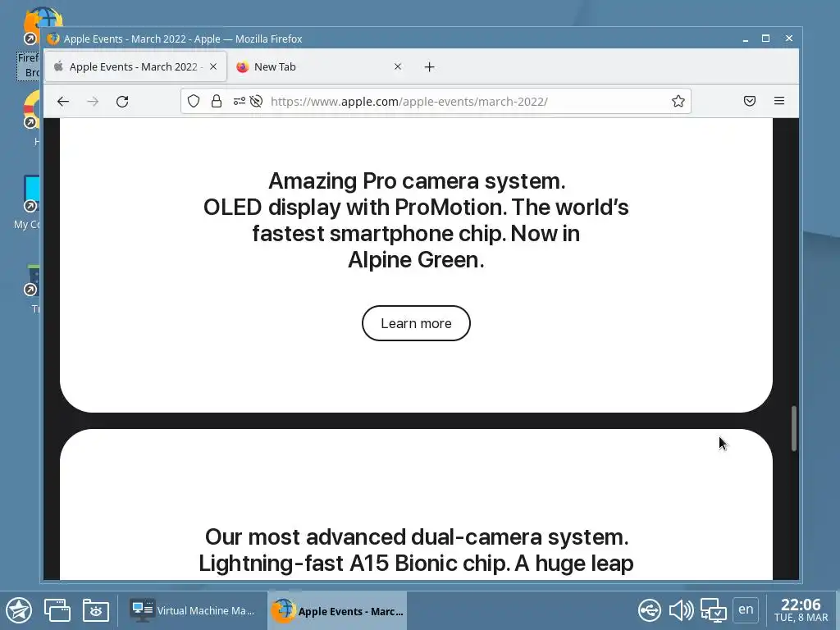The width and height of the screenshot is (840, 630).
Task: Go back using the back arrow
Action: (63, 101)
